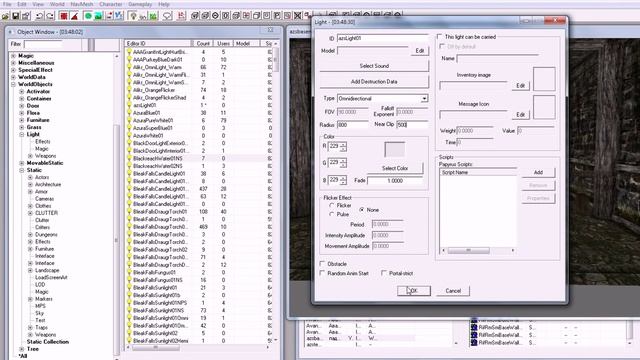Image resolution: width=640 pixels, height=360 pixels.
Task: Click the Filter field in Object Window
Action: [43, 44]
